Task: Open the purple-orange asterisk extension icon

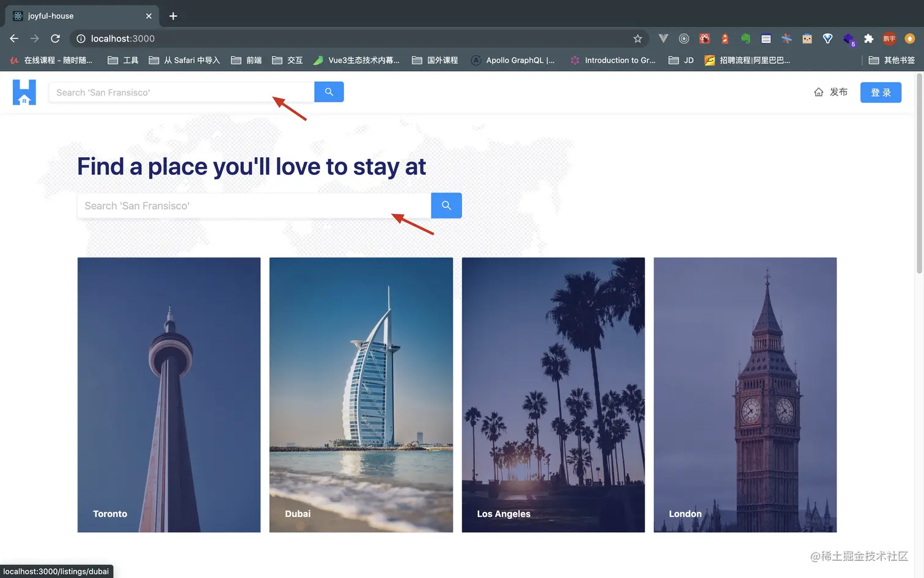Action: [x=787, y=39]
